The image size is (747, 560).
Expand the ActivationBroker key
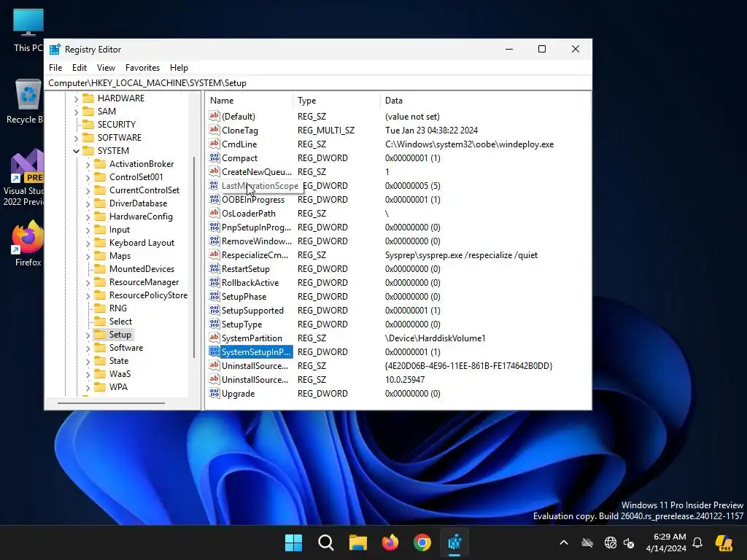click(88, 164)
